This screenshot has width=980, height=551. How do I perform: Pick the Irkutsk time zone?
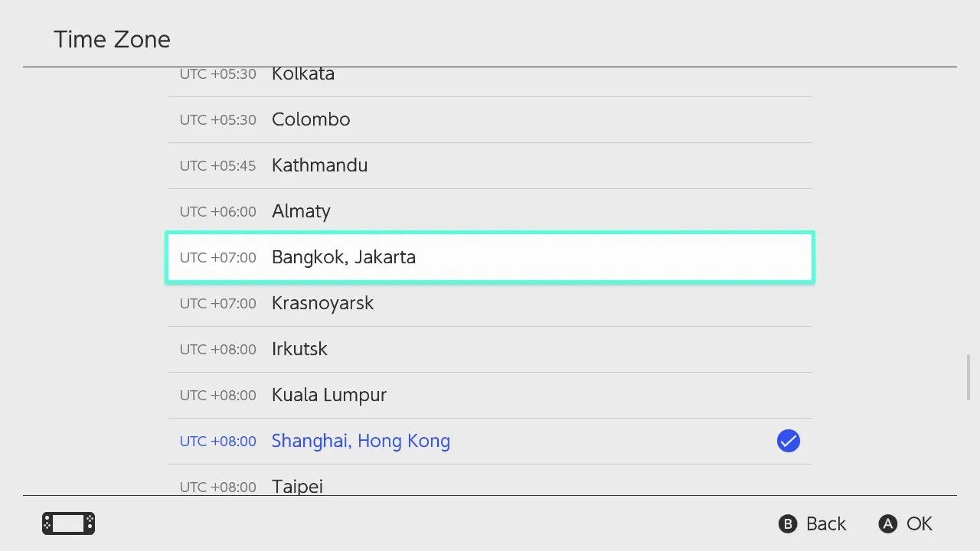pyautogui.click(x=490, y=349)
